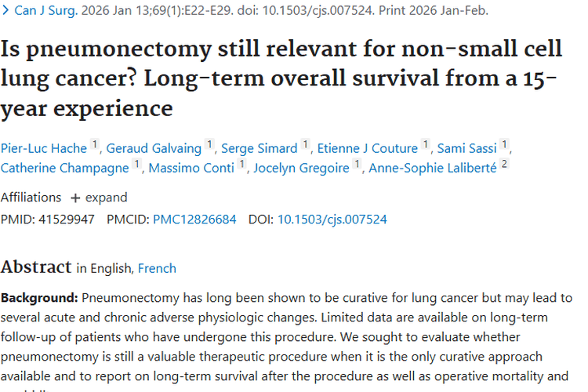Image resolution: width=588 pixels, height=392 pixels.
Task: Click author Massimo Conti
Action: (191, 168)
